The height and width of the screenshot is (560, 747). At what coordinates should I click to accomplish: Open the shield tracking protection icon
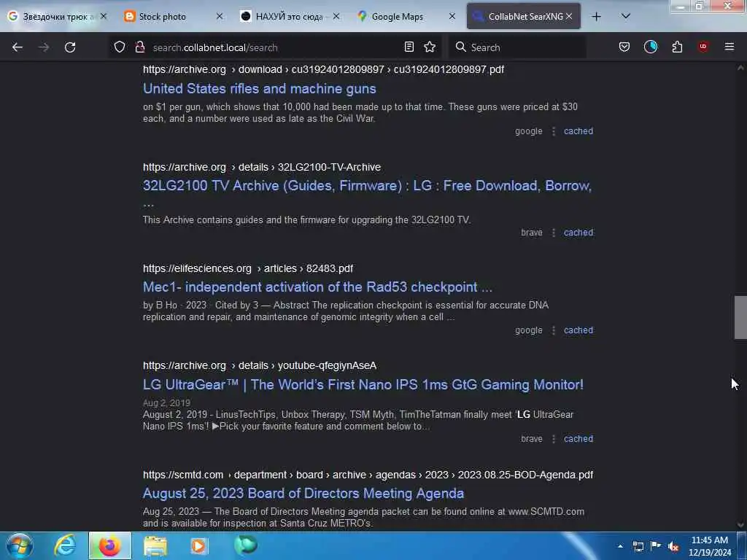coord(120,47)
